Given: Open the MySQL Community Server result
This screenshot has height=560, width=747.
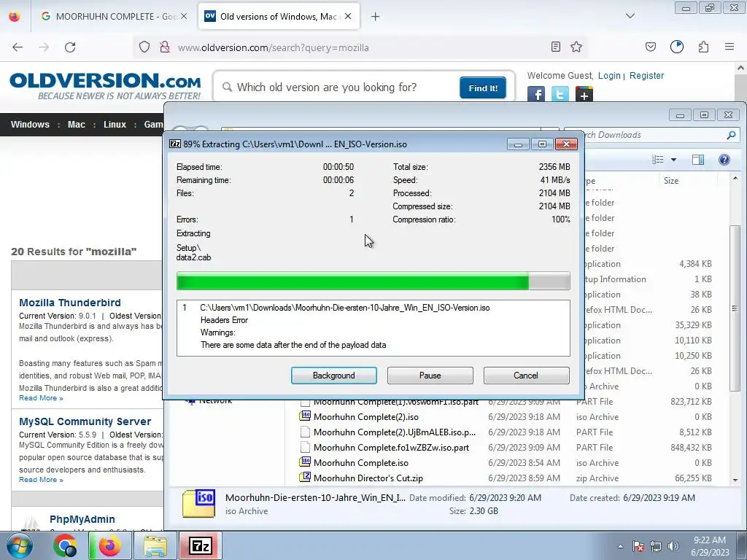Looking at the screenshot, I should pyautogui.click(x=85, y=421).
